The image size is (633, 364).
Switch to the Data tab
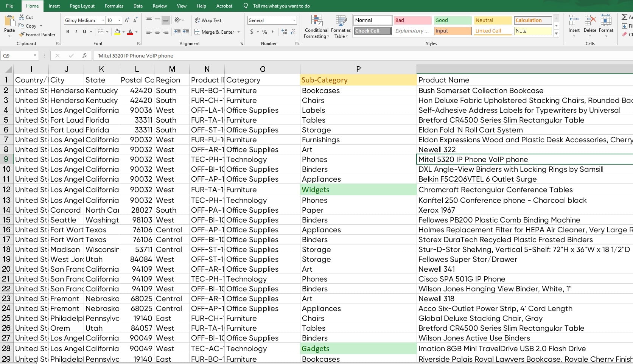[138, 6]
